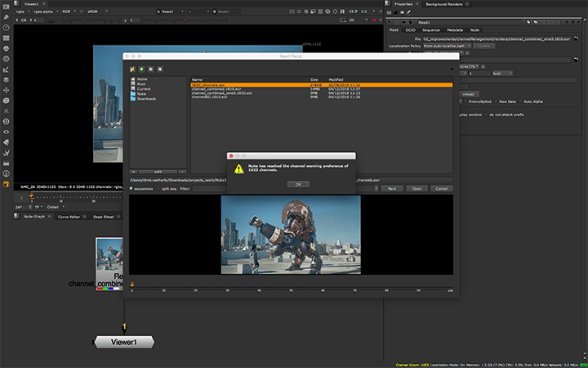Open the rgba.alpha channel dropdown
Image resolution: width=588 pixels, height=368 pixels.
(x=46, y=11)
